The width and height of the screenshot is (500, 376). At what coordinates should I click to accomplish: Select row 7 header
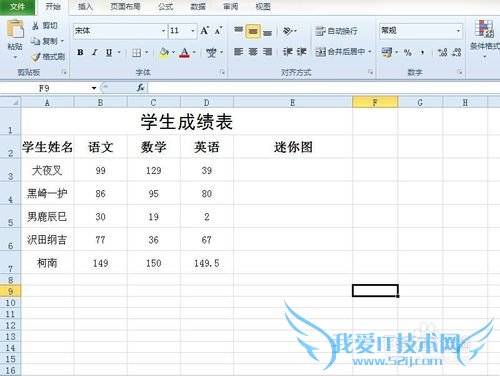[10, 263]
